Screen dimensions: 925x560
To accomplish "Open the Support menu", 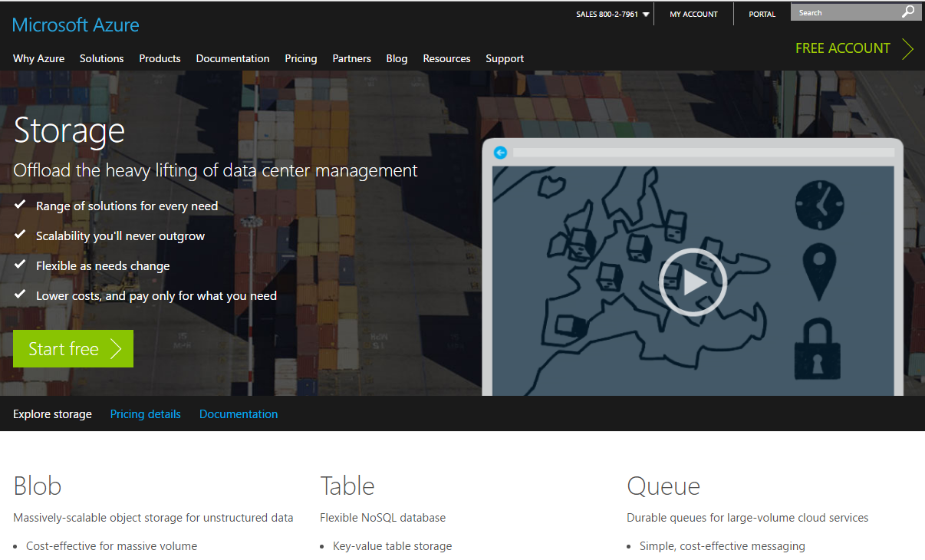I will click(x=505, y=58).
